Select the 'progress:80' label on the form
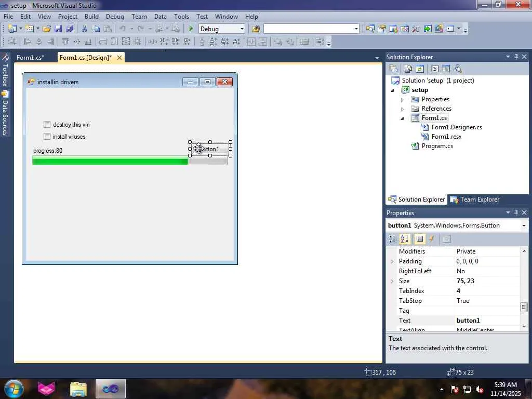This screenshot has height=399, width=532. coord(48,151)
